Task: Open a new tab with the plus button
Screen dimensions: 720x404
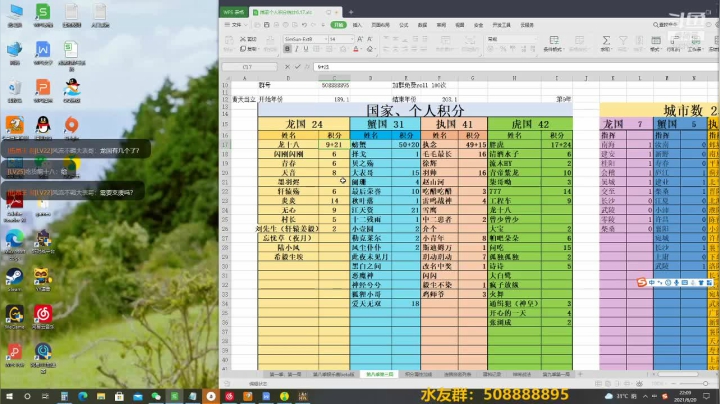Action: [x=351, y=12]
